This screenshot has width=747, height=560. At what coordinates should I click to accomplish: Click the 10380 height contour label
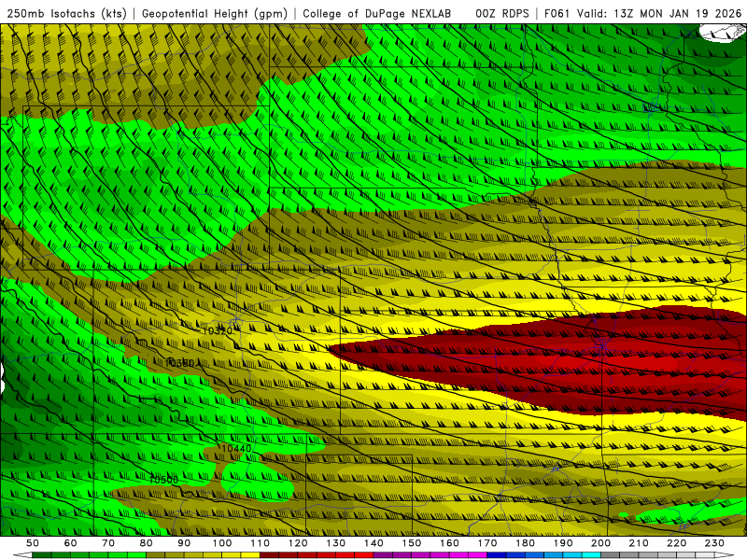coord(180,363)
